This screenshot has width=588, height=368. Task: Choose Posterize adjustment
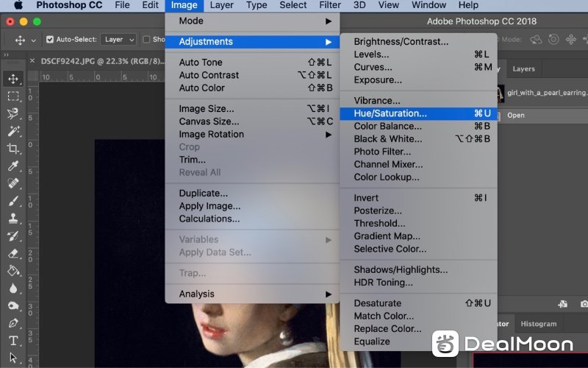[418, 210]
